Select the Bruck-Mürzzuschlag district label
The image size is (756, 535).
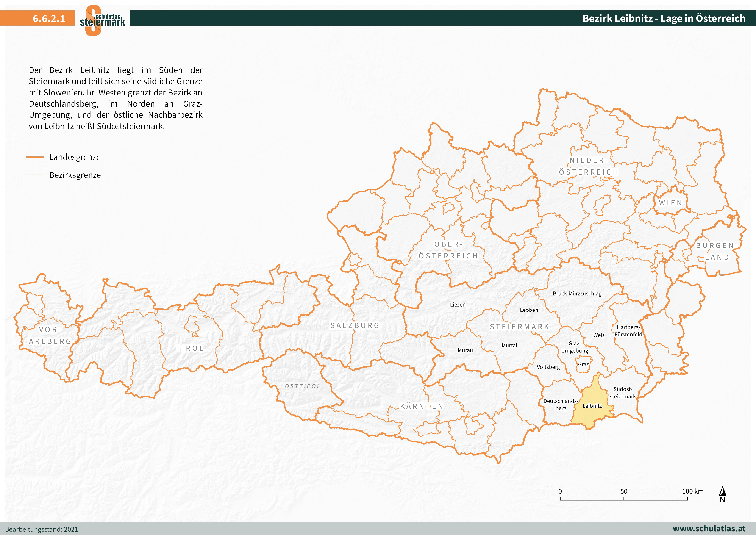(x=577, y=294)
